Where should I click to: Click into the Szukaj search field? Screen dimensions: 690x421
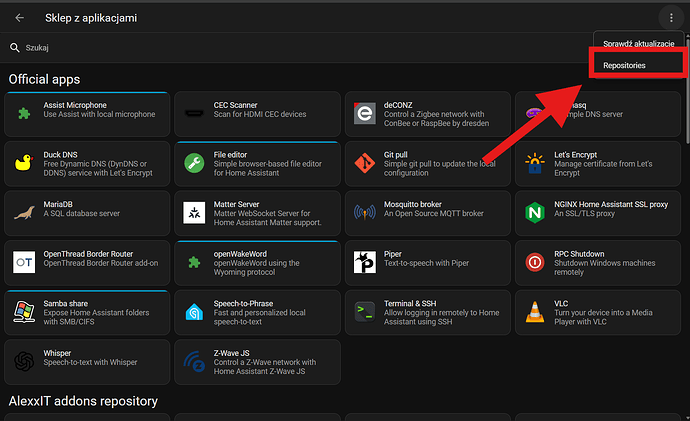[x=200, y=47]
